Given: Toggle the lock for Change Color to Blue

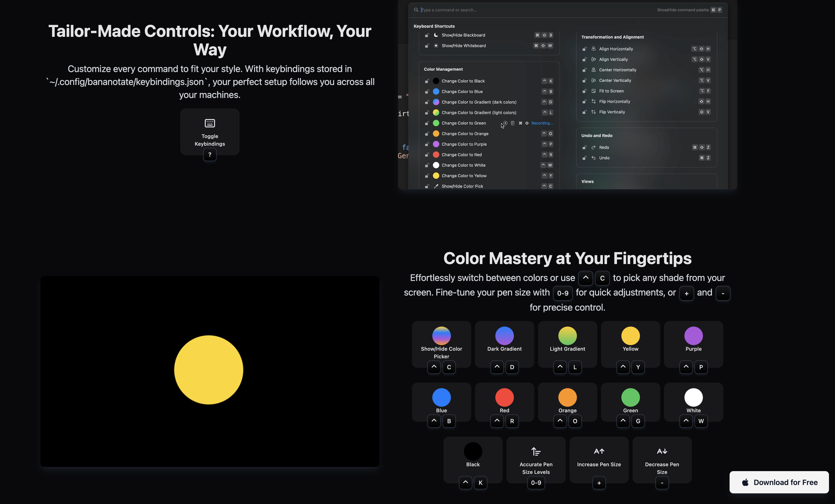Looking at the screenshot, I should click(x=427, y=91).
